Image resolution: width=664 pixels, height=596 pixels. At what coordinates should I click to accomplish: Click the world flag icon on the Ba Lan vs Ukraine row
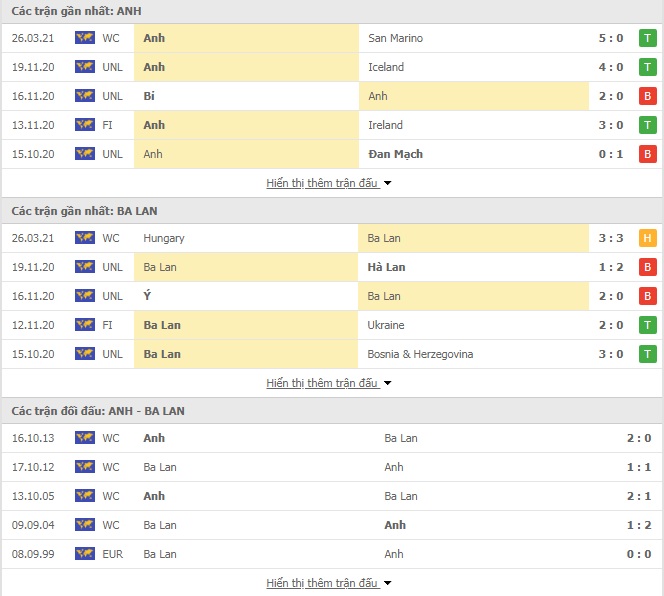[85, 325]
